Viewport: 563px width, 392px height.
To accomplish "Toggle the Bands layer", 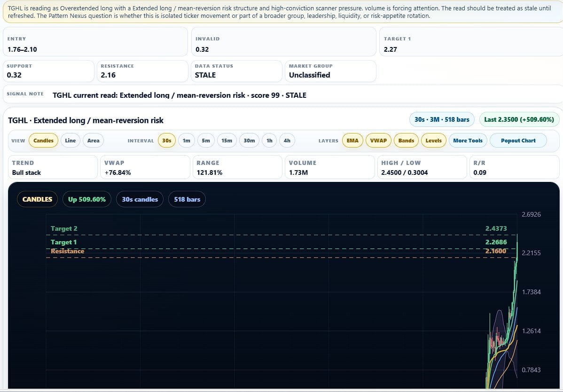I will coord(406,141).
